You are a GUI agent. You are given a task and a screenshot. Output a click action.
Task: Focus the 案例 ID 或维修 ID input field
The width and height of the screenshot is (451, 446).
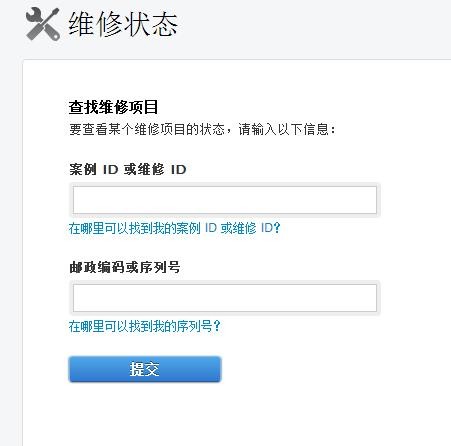(x=225, y=200)
